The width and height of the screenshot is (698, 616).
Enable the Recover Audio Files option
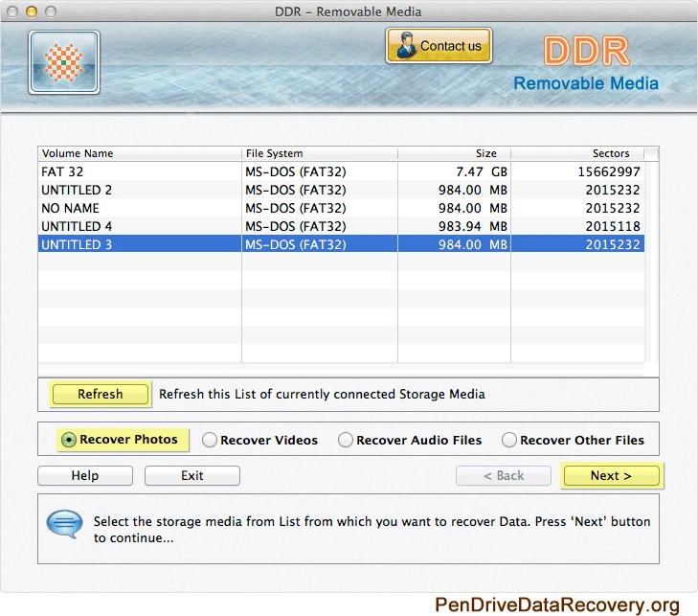coord(346,441)
